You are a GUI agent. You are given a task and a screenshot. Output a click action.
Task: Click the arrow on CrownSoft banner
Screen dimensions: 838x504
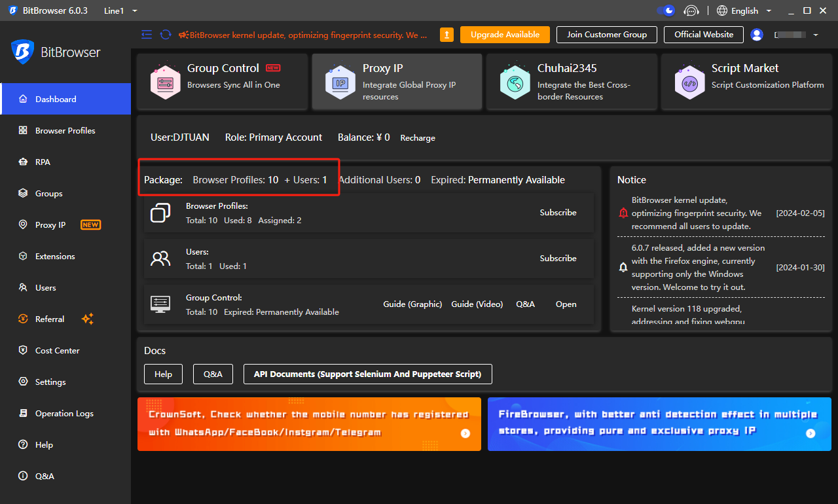pos(465,433)
